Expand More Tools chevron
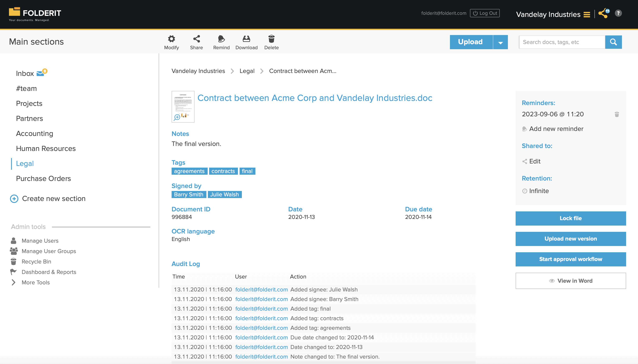The image size is (638, 364). (14, 282)
